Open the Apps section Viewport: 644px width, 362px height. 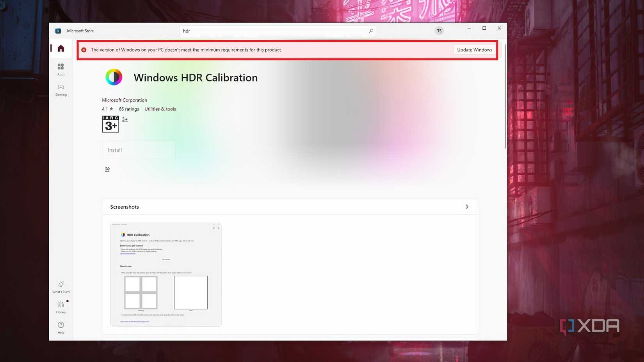coord(61,69)
